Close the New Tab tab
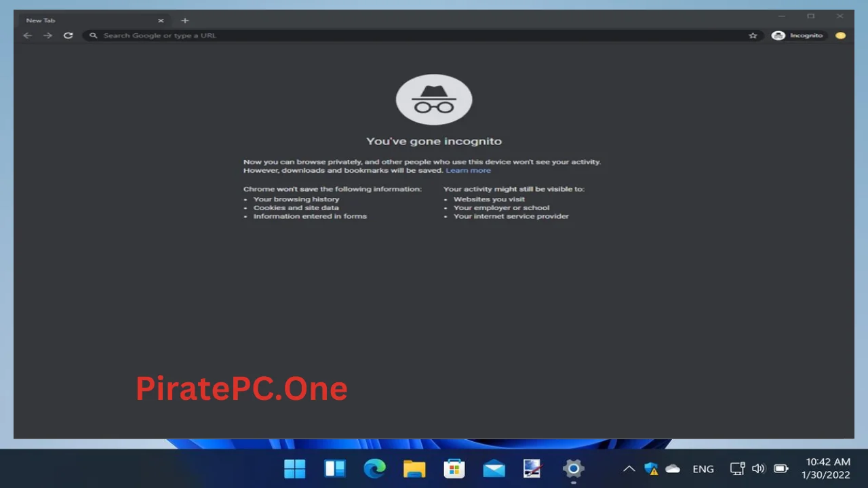This screenshot has height=488, width=868. (x=161, y=20)
